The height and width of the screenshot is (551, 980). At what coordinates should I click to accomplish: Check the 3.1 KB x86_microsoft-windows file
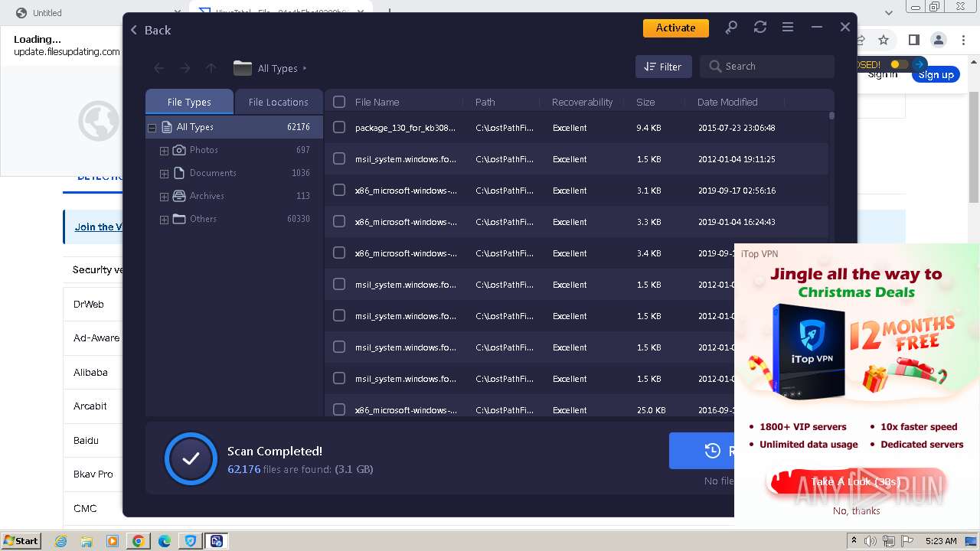[339, 191]
